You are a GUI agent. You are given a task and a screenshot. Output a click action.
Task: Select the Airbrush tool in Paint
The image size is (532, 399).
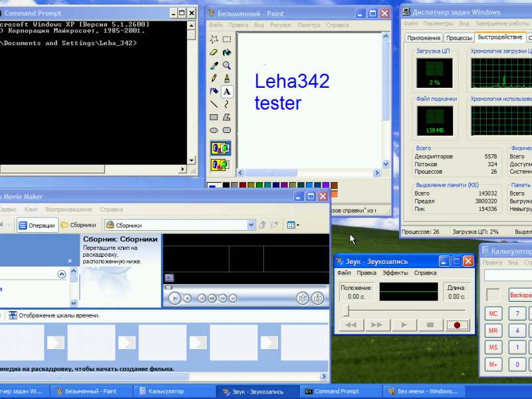pos(213,91)
